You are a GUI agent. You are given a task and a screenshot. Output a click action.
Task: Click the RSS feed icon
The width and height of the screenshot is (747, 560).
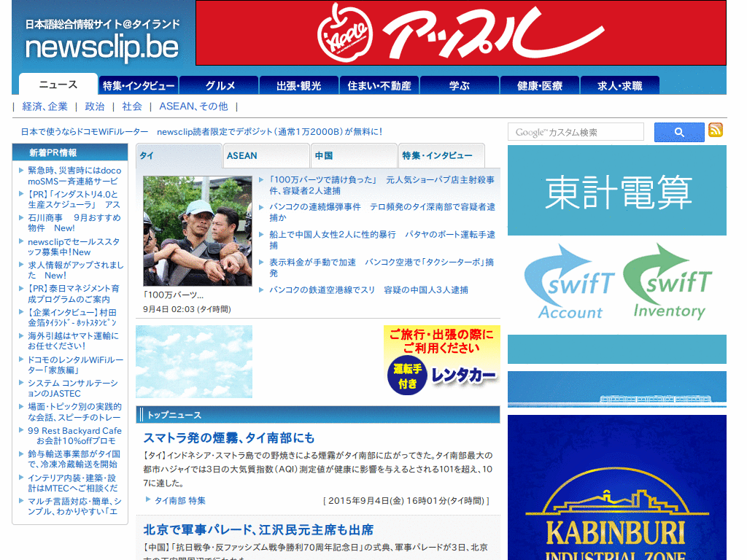pyautogui.click(x=716, y=130)
